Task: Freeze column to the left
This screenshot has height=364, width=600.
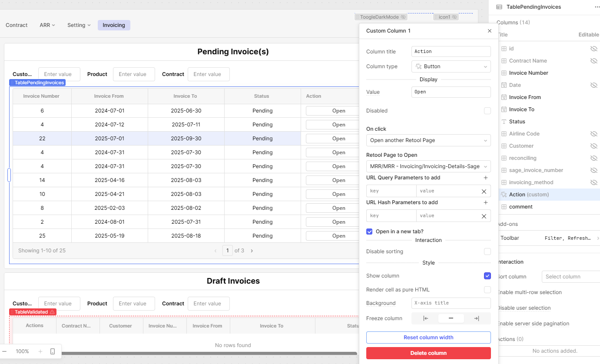Action: [x=425, y=318]
